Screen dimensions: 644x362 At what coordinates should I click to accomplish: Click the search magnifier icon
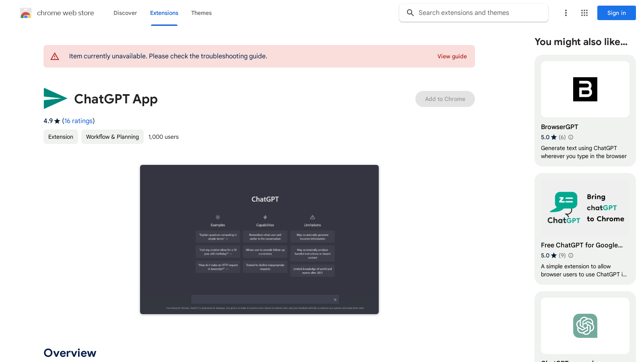point(410,13)
